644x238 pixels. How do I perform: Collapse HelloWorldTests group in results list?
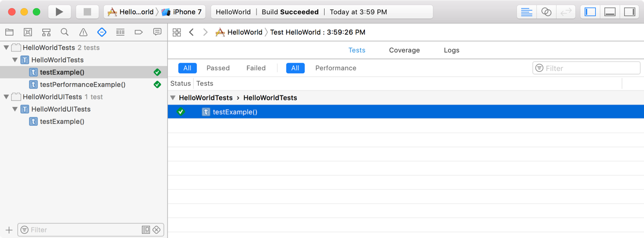tap(173, 98)
